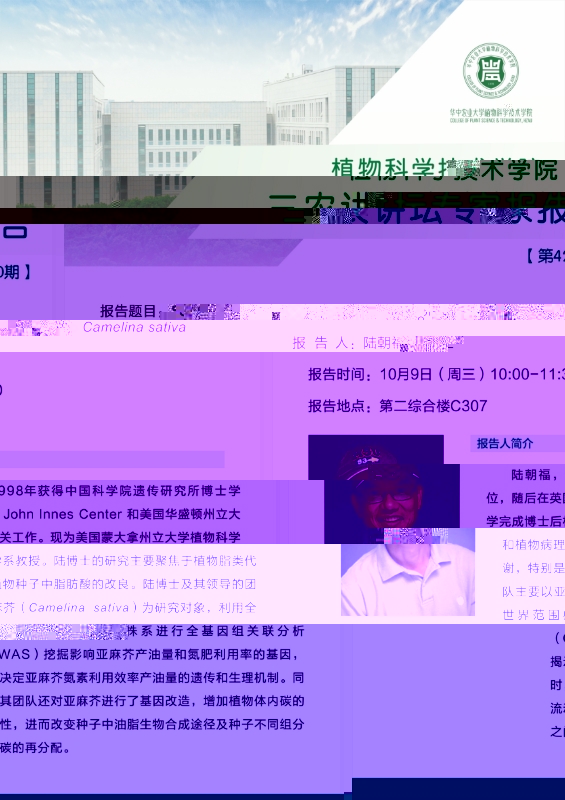
Task: Click the 报告人简介 section label
Action: (x=505, y=443)
